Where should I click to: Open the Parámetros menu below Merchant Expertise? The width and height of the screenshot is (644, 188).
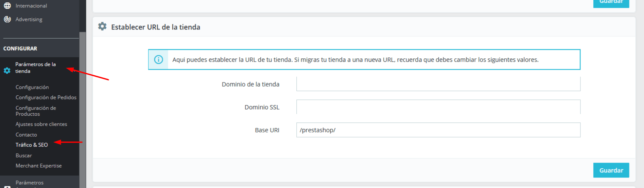pyautogui.click(x=30, y=183)
